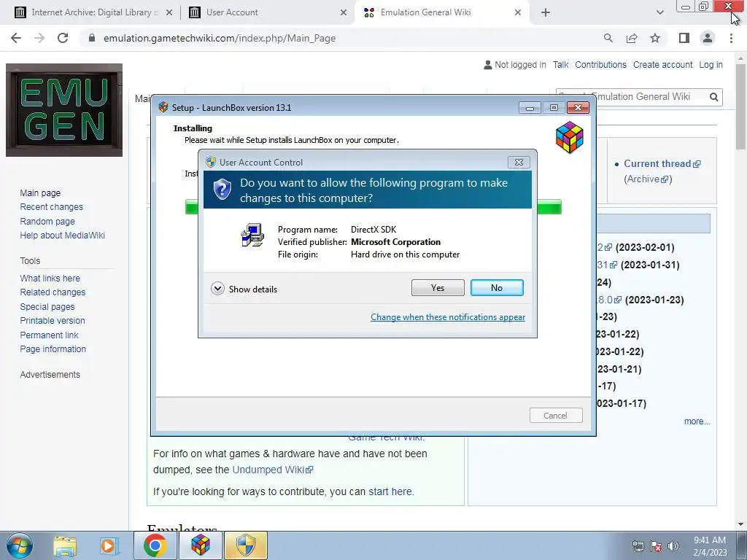Go forward in browser history

pos(39,38)
